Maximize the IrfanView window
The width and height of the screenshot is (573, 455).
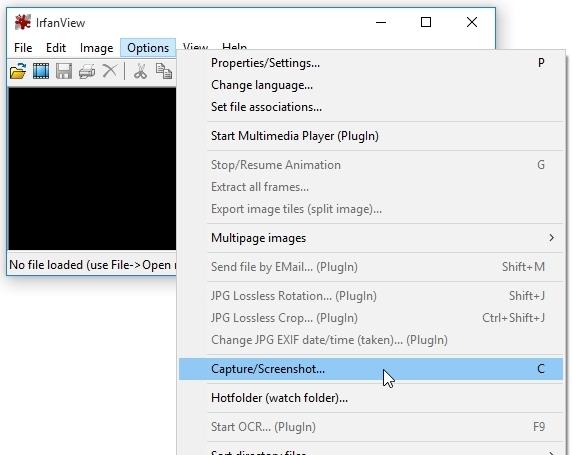point(426,22)
